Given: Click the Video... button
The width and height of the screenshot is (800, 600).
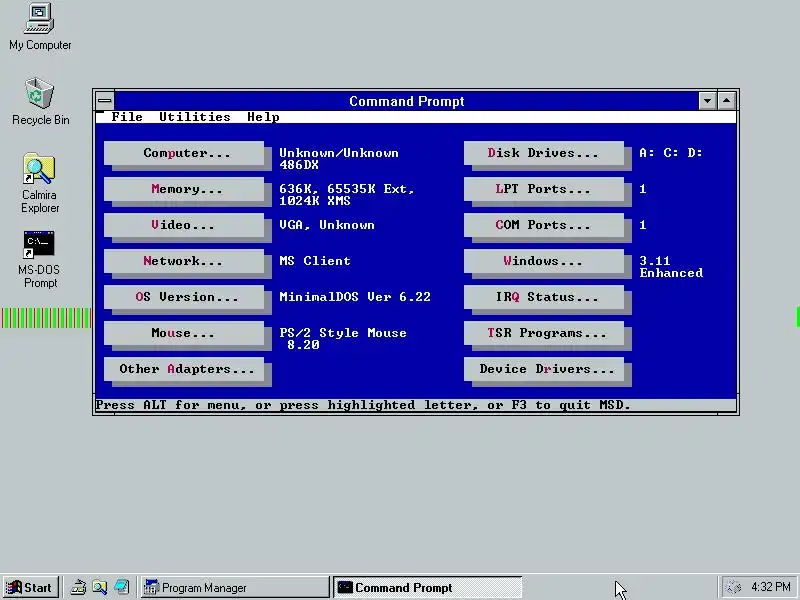Looking at the screenshot, I should pyautogui.click(x=185, y=225).
